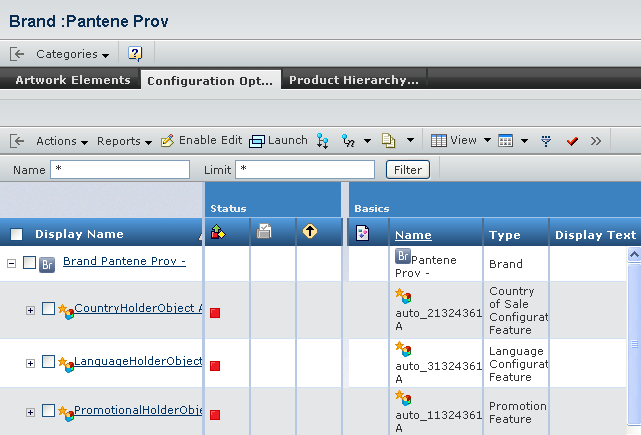This screenshot has width=641, height=435.
Task: Click the vertical scrollbar up arrow
Action: pyautogui.click(x=634, y=255)
